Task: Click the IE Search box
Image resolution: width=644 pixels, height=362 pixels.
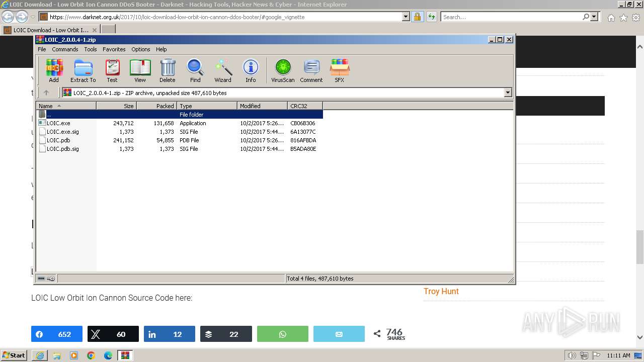Action: [x=511, y=17]
